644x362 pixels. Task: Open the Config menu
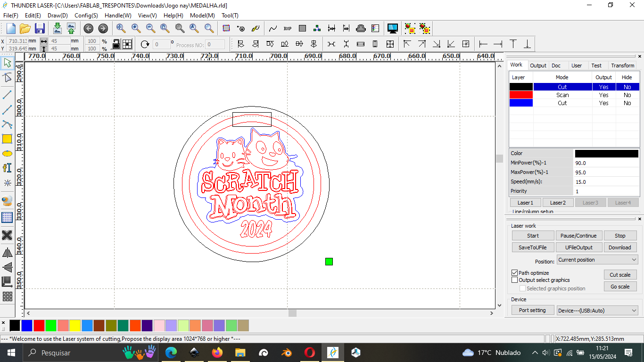pyautogui.click(x=86, y=16)
